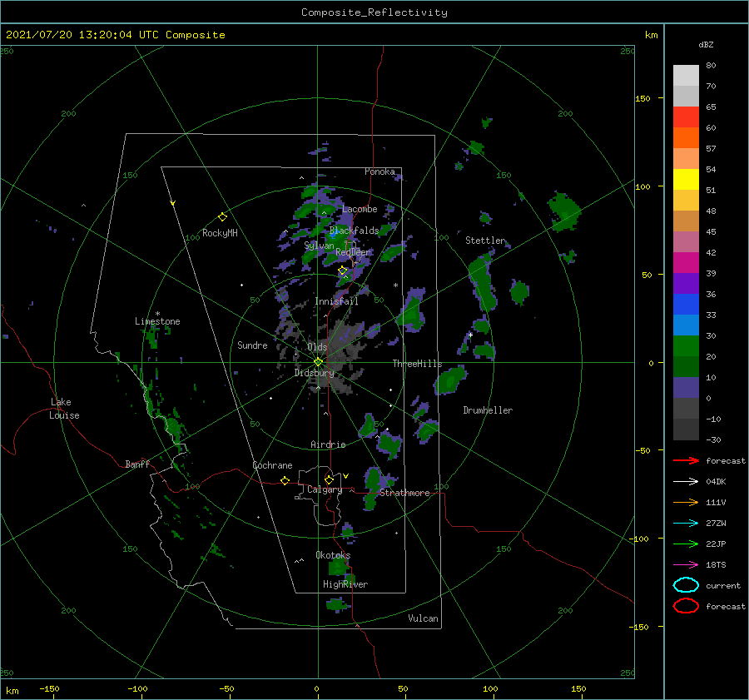Click the RedDeer city label
This screenshot has height=700, width=749.
(353, 252)
